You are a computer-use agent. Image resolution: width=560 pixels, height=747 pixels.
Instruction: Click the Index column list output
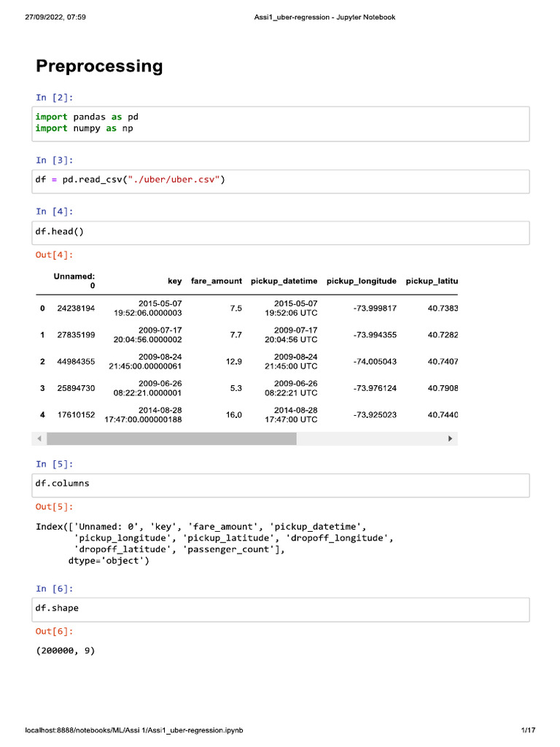(x=215, y=543)
